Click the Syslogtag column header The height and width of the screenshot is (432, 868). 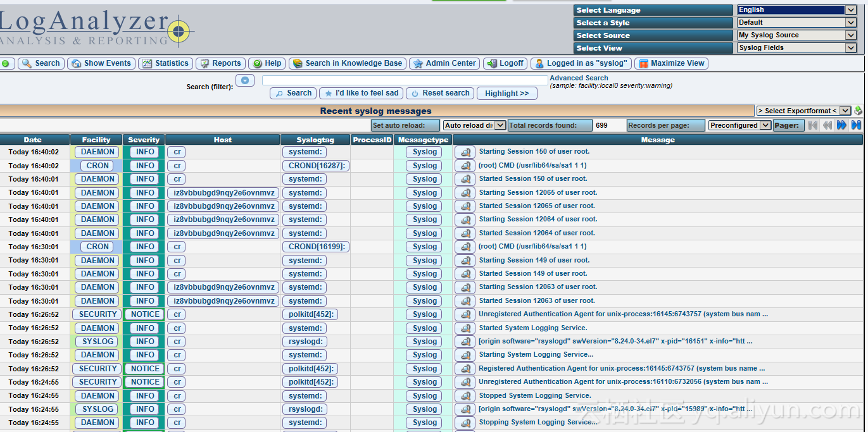point(315,140)
